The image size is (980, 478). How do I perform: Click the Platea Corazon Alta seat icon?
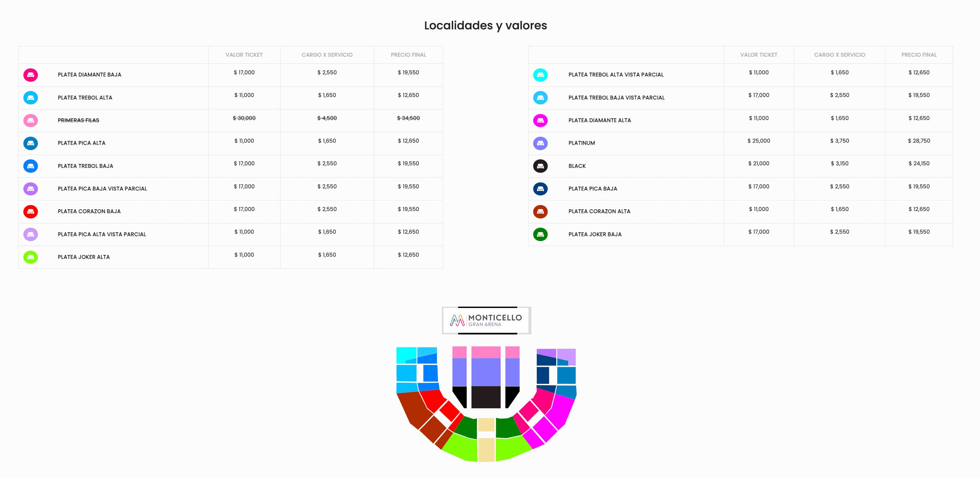click(540, 212)
